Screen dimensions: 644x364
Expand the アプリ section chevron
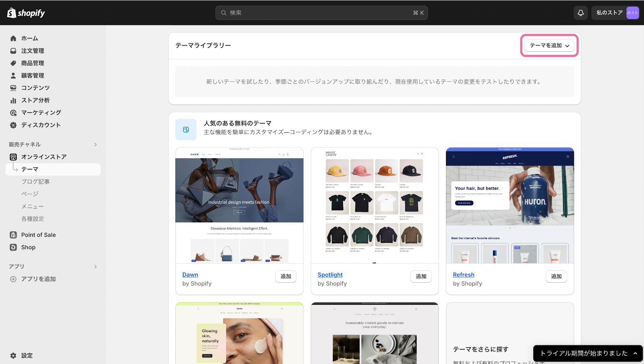[95, 267]
